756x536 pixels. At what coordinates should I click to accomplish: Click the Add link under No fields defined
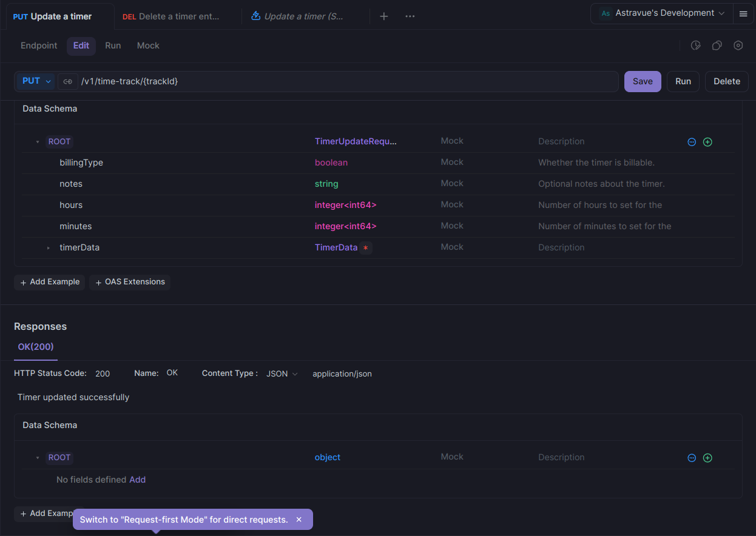coord(138,480)
